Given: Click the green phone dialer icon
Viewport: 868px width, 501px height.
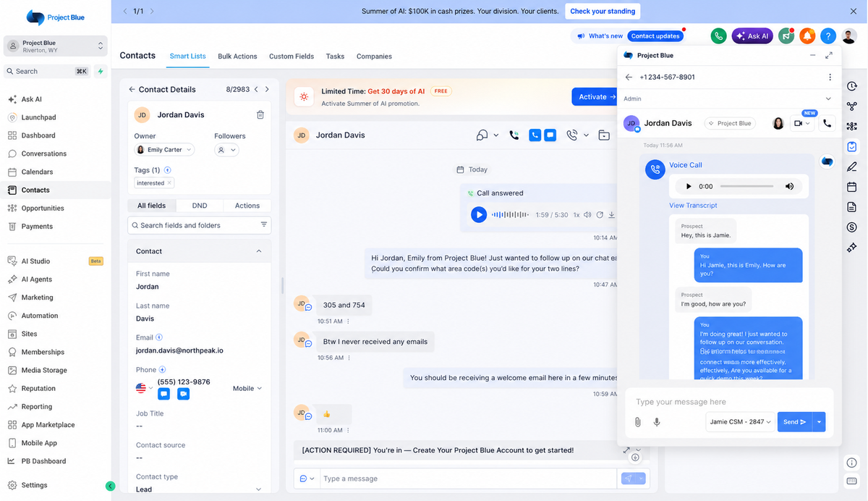Looking at the screenshot, I should 718,35.
